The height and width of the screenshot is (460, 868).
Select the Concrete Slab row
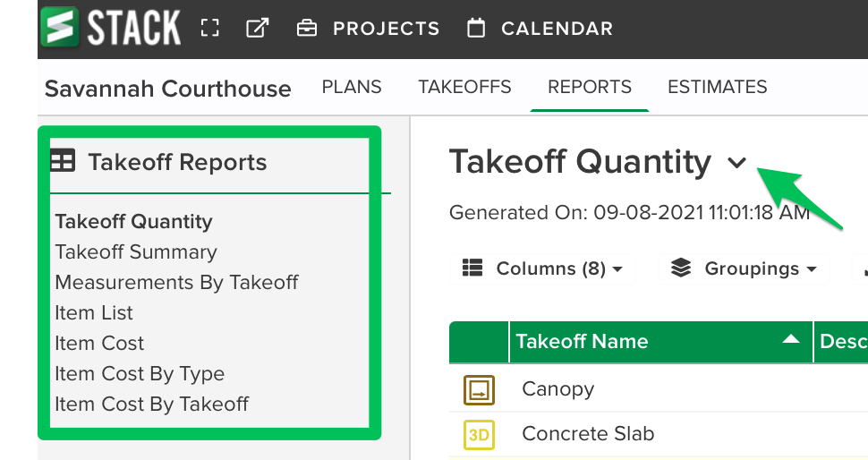tap(659, 434)
